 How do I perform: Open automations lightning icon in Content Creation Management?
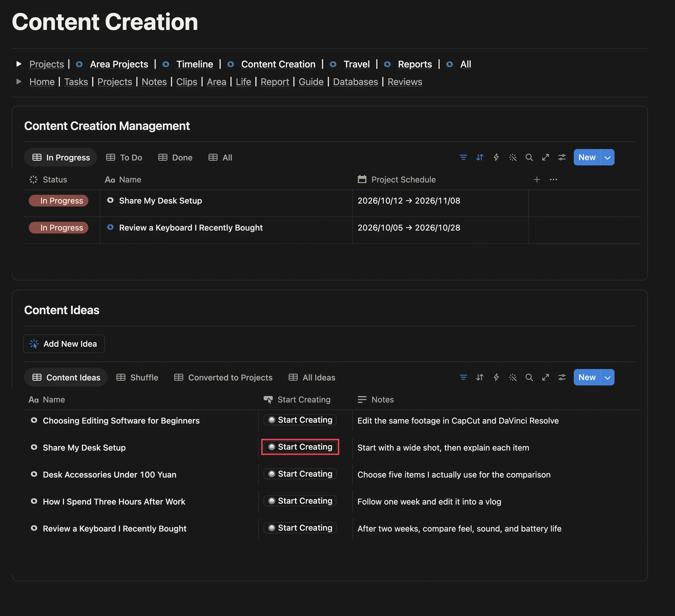496,157
